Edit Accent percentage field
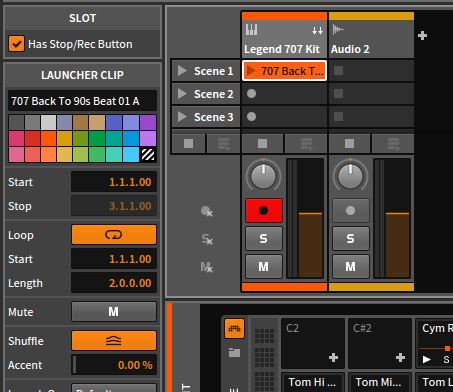 pos(114,365)
